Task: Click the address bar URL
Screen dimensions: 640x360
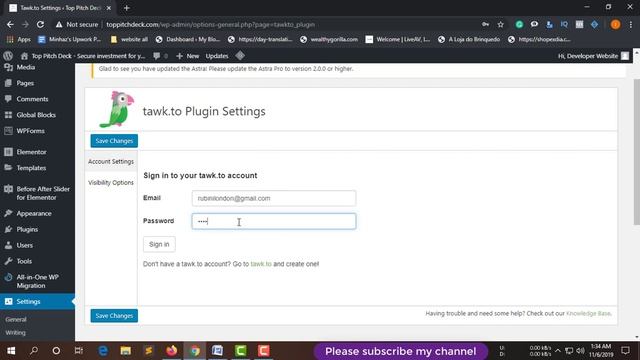Action: pyautogui.click(x=210, y=24)
